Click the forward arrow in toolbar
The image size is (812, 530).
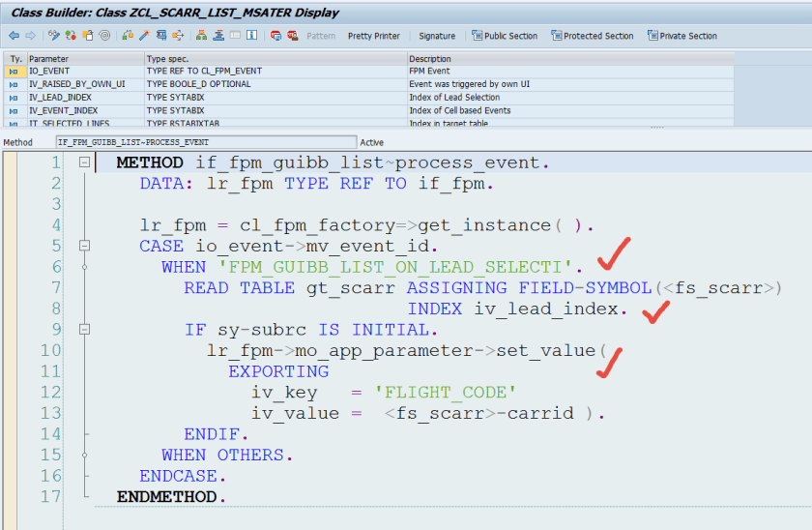[30, 36]
